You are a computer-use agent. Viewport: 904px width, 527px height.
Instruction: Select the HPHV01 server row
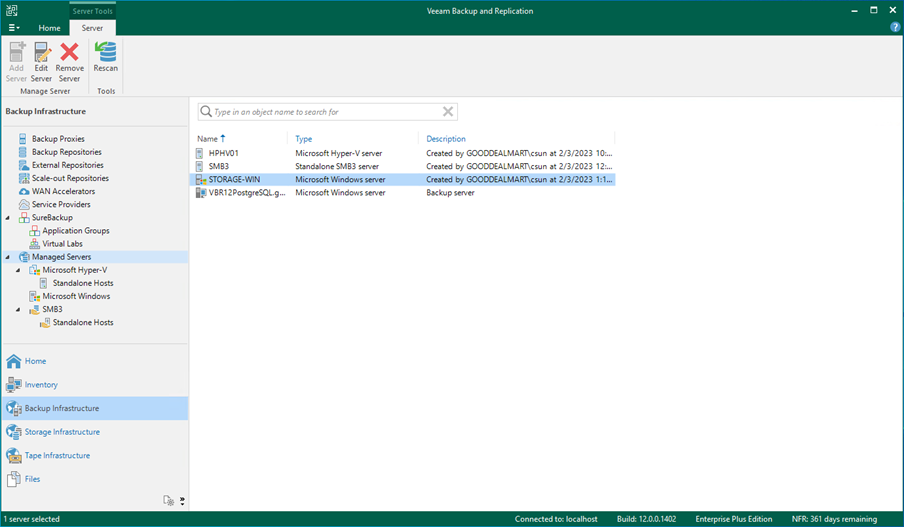pyautogui.click(x=404, y=153)
